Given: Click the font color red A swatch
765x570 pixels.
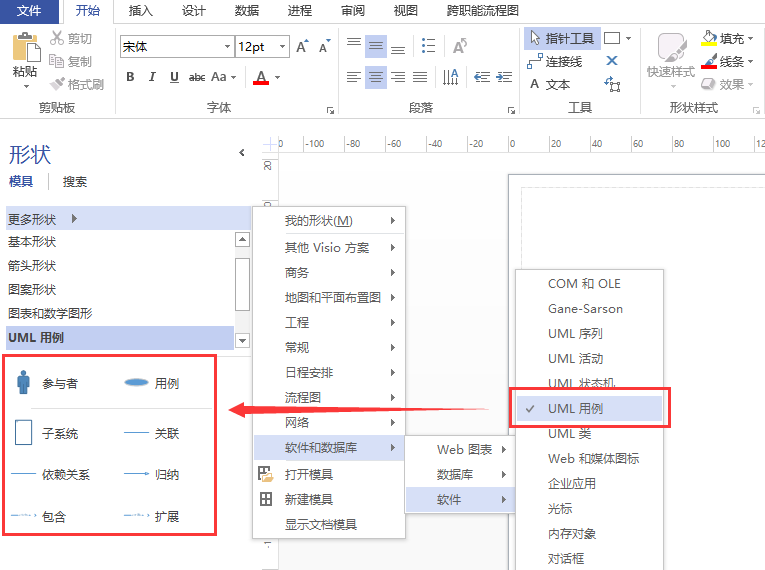Looking at the screenshot, I should point(261,77).
